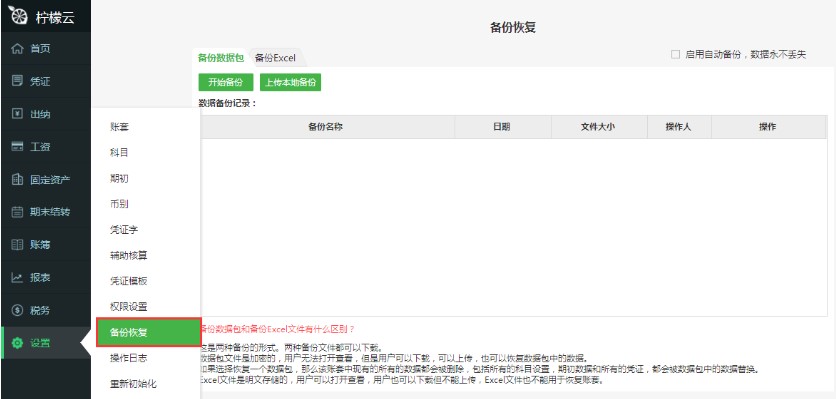Open 币别 in the settings submenu
Viewport: 836px width, 399px height.
[x=119, y=204]
